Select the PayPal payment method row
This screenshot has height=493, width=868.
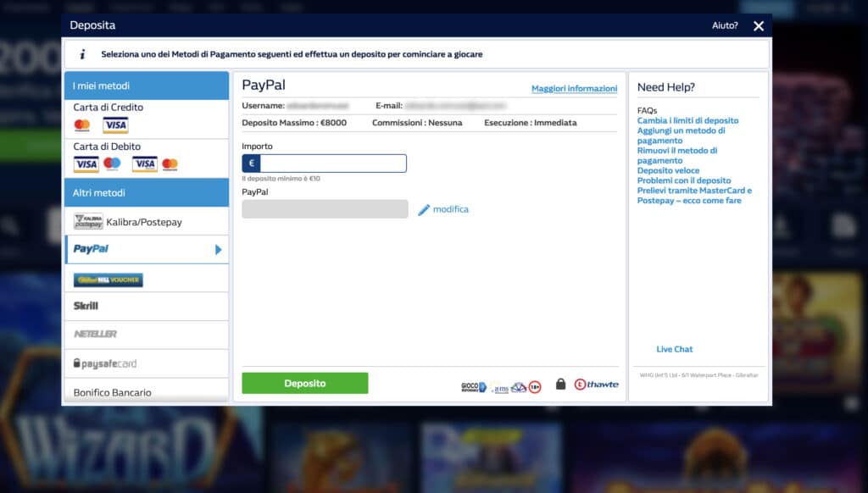[x=147, y=250]
